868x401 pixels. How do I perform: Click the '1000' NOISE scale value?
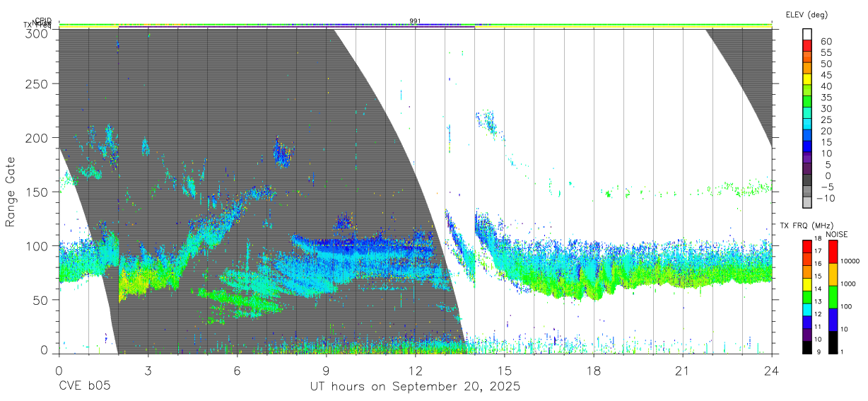pos(848,284)
